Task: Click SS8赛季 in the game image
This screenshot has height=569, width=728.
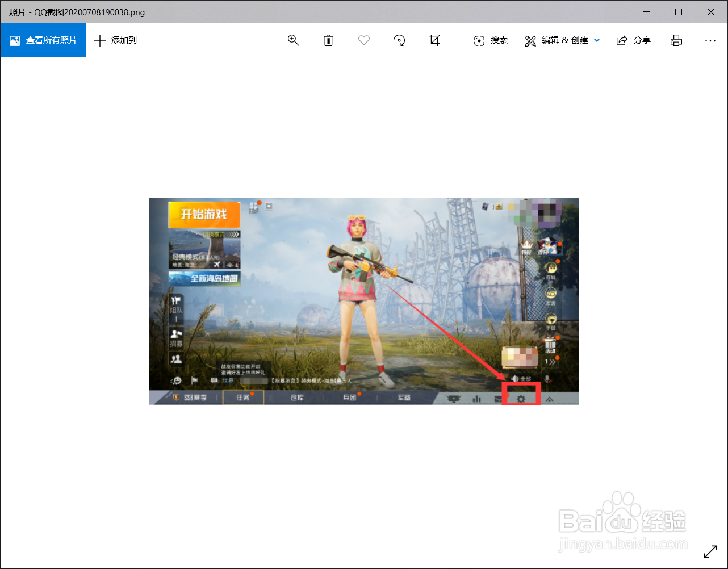Action: point(190,398)
